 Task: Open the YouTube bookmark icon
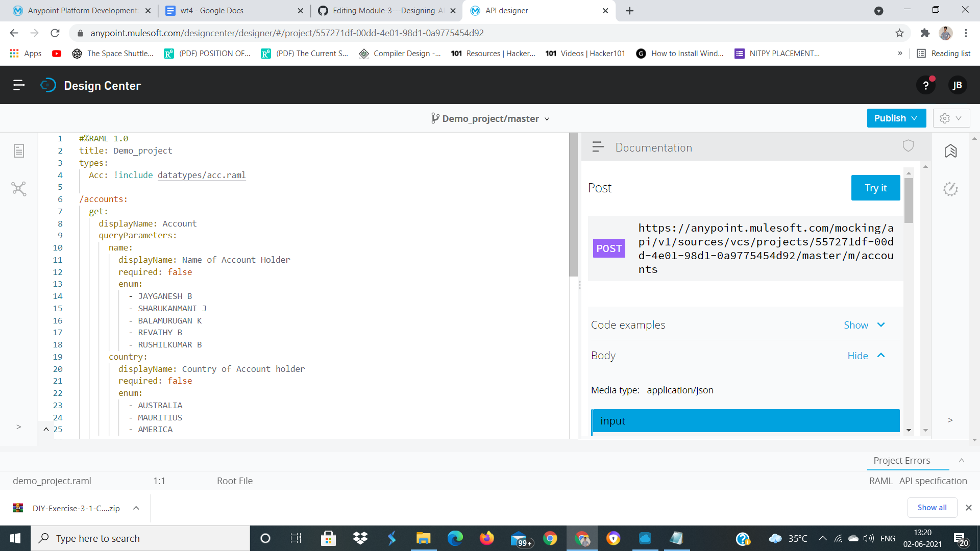pos(57,54)
